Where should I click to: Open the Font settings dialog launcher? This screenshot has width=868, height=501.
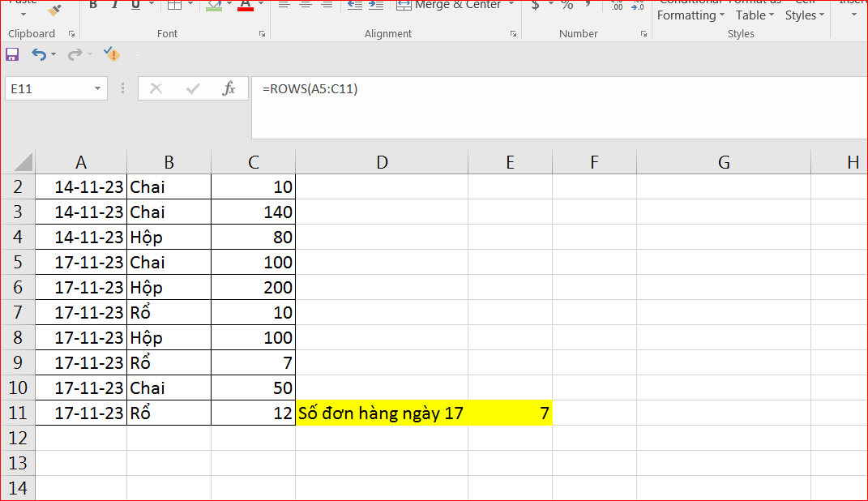coord(262,34)
